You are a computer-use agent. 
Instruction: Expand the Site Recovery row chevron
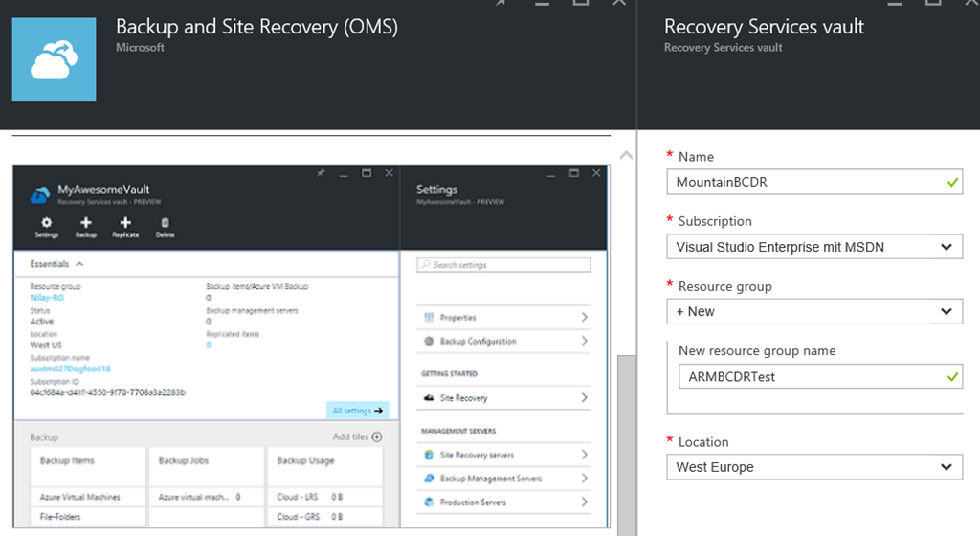click(585, 398)
